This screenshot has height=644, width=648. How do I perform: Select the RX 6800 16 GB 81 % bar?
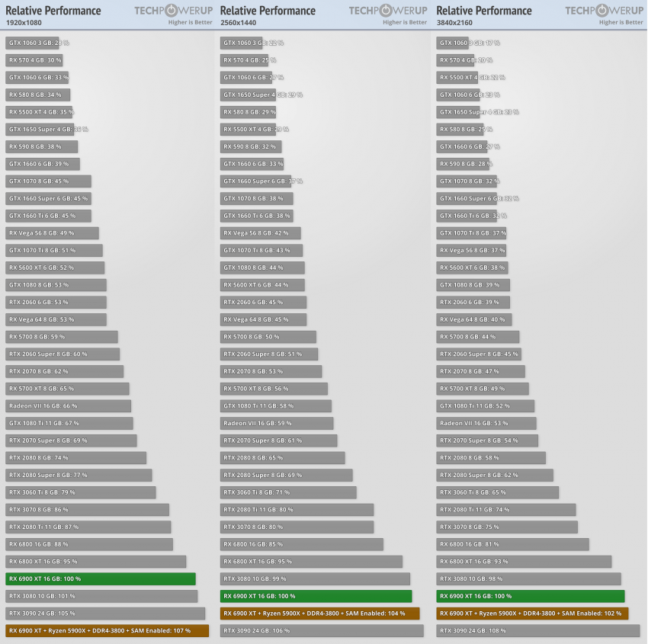pos(512,544)
